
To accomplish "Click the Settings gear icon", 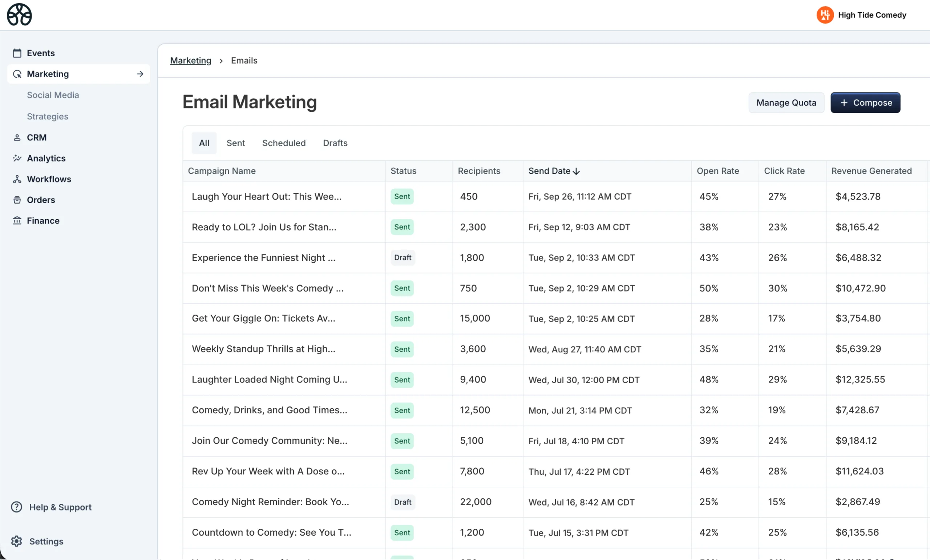I will (17, 541).
